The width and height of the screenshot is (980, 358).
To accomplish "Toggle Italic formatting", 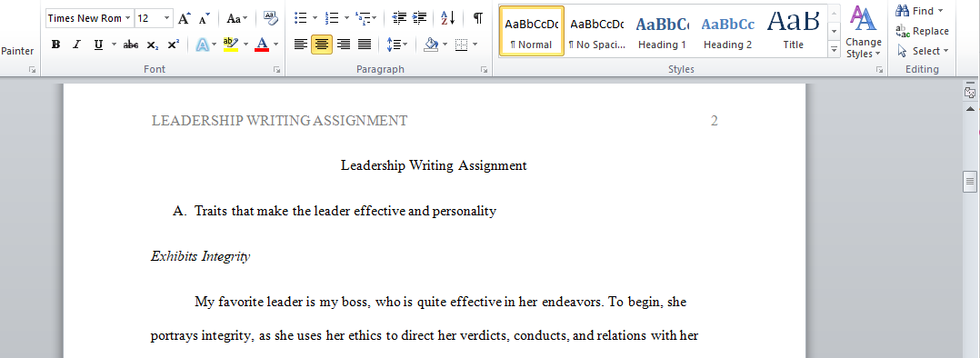I will 77,45.
